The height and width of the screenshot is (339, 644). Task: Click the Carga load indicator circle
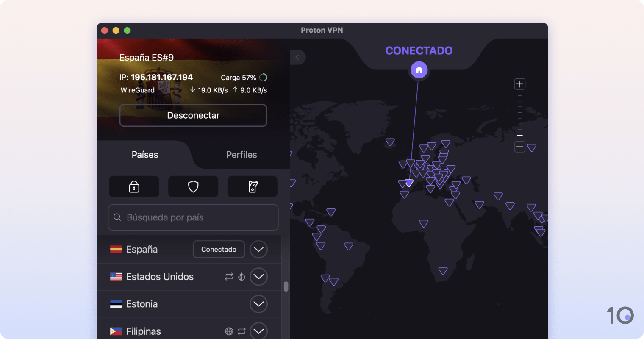coord(263,78)
